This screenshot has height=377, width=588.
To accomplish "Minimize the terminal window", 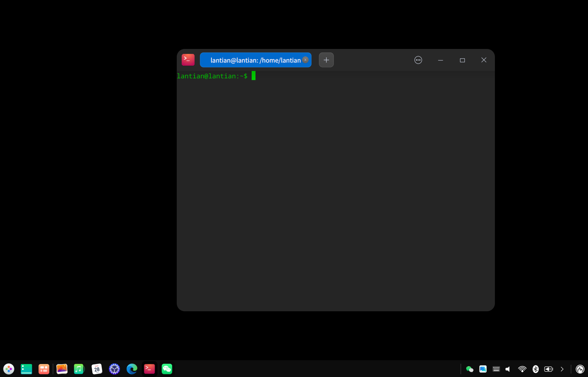I will click(x=441, y=60).
